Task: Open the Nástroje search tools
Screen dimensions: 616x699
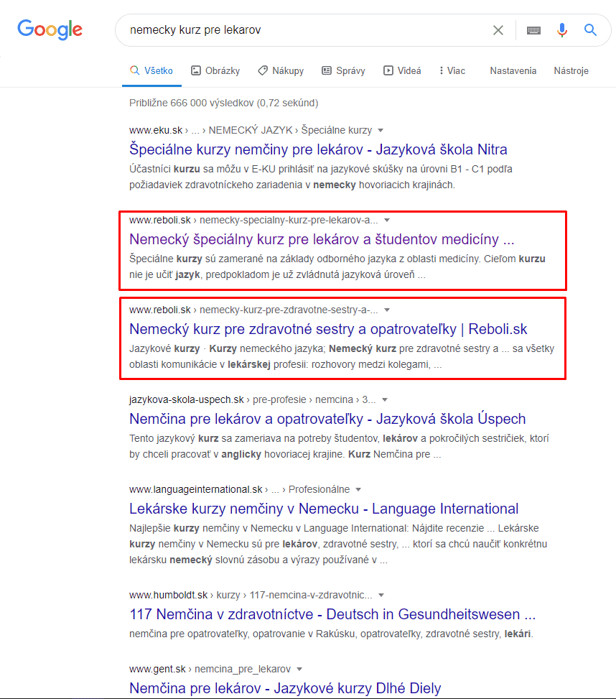Action: click(x=571, y=70)
